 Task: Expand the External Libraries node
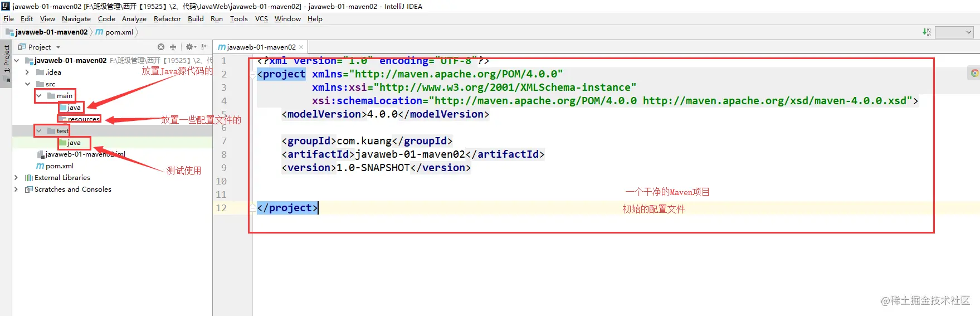16,178
